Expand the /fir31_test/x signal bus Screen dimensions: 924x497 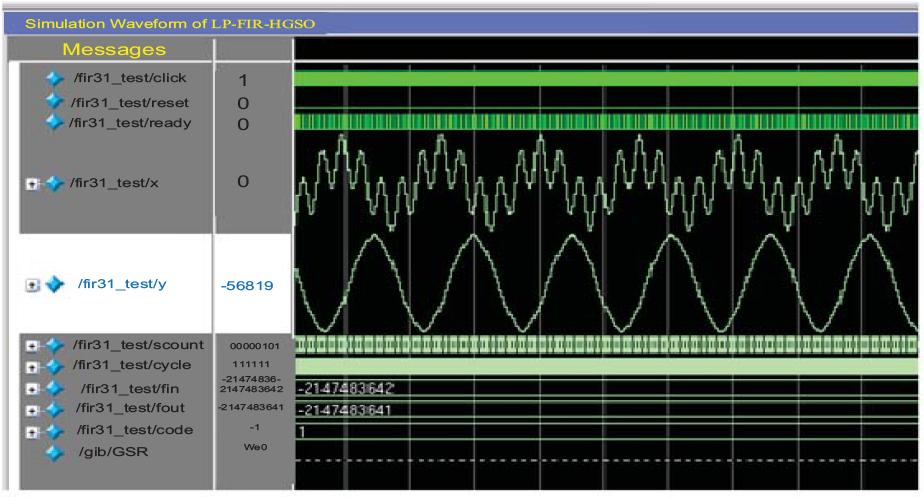click(x=31, y=184)
